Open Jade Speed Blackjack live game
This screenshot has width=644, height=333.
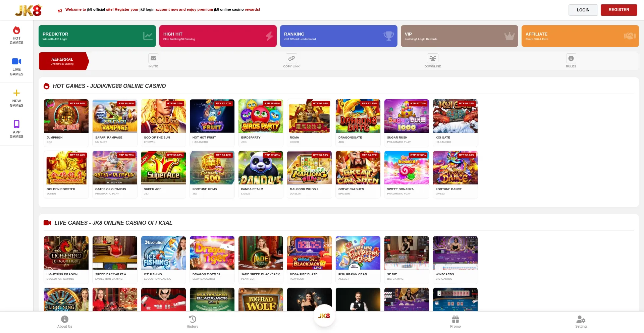pyautogui.click(x=261, y=253)
